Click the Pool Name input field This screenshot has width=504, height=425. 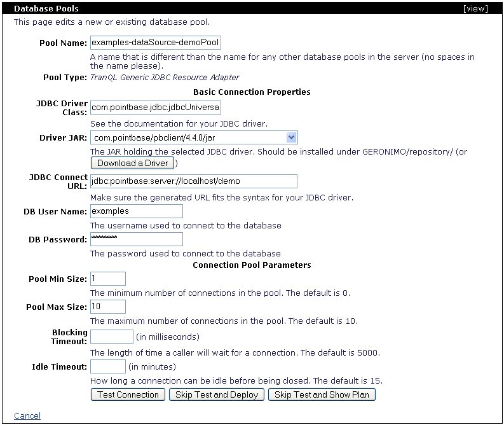pyautogui.click(x=156, y=43)
